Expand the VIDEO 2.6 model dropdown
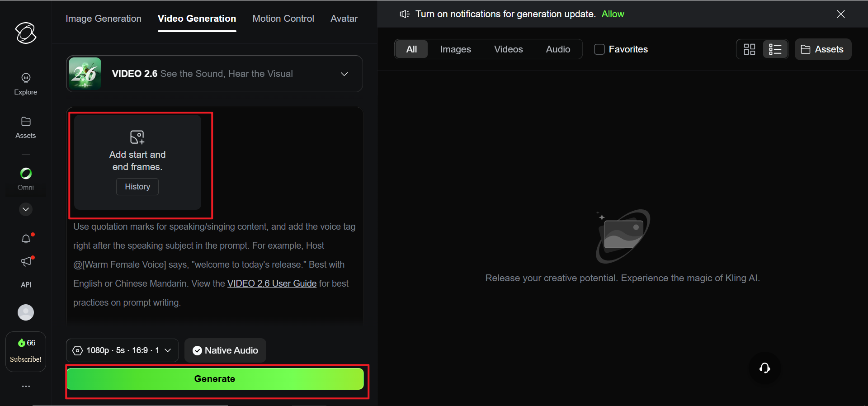The image size is (868, 406). coord(214,74)
